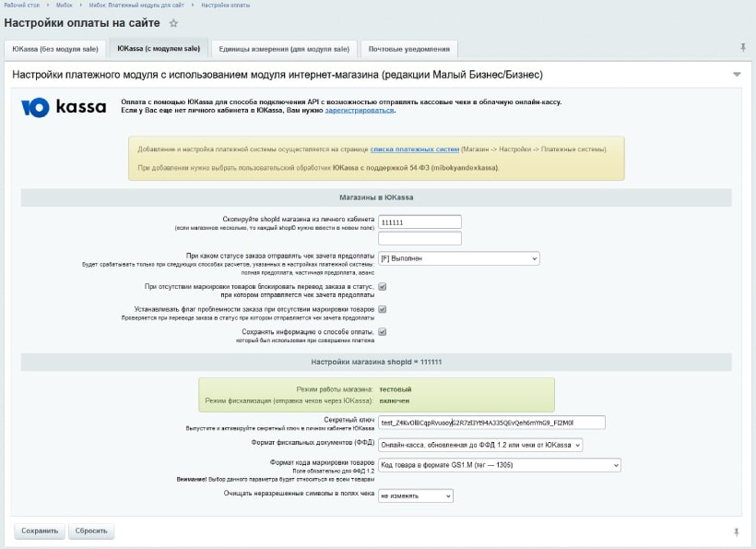756x549 pixels.
Task: Toggle saving payment method info checkbox
Action: (x=383, y=332)
